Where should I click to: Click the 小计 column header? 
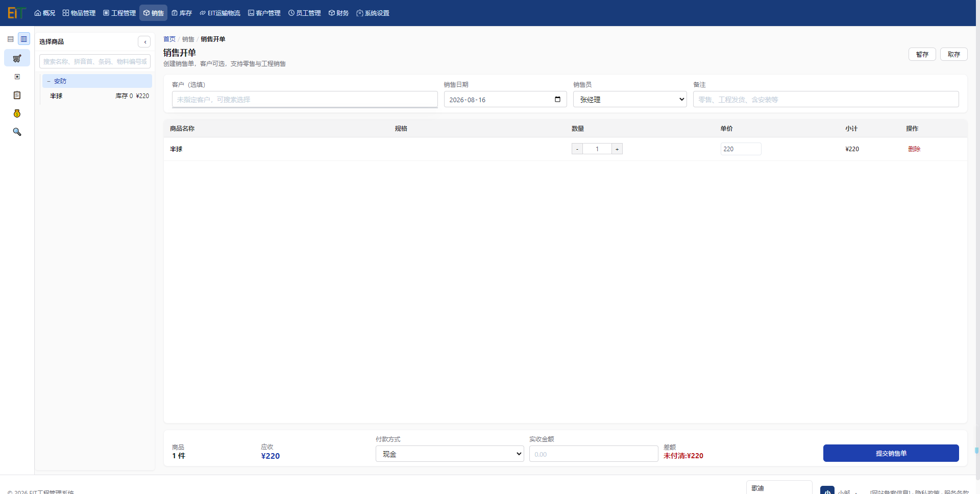click(x=851, y=129)
